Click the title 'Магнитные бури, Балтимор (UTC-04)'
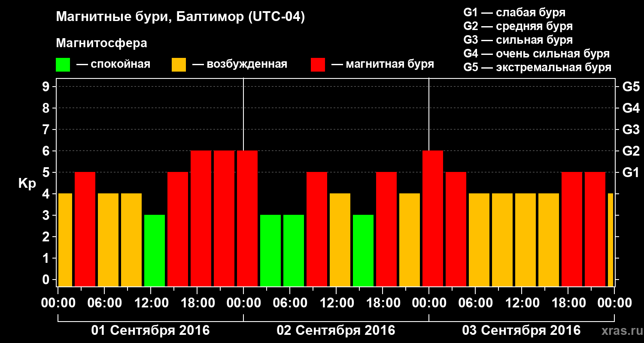This screenshot has width=644, height=343. (180, 17)
